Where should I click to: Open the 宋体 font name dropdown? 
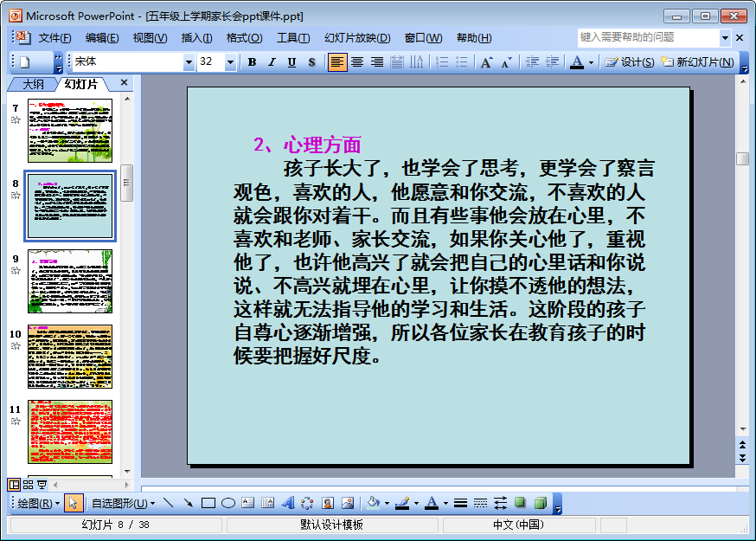(x=189, y=62)
